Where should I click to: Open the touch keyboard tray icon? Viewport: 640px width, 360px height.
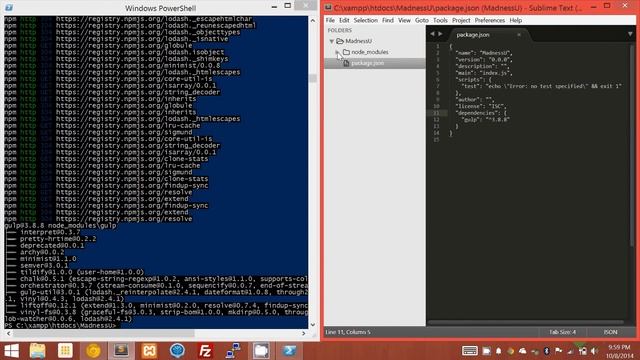click(x=469, y=351)
